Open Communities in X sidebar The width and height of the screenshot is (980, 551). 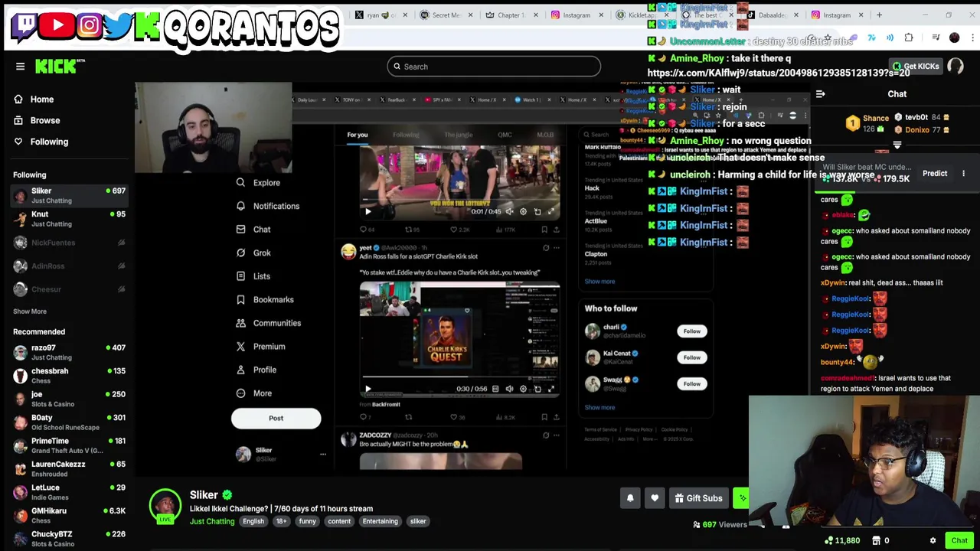point(268,323)
